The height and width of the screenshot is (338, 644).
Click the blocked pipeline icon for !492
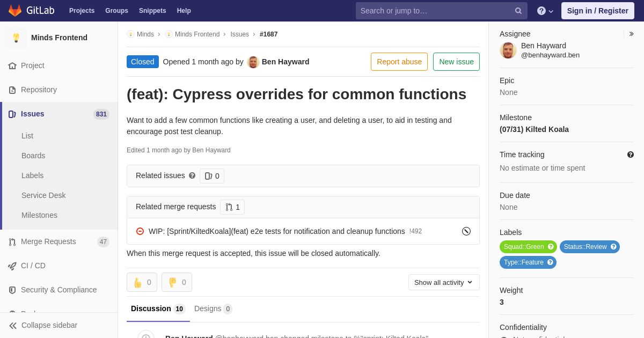point(466,231)
